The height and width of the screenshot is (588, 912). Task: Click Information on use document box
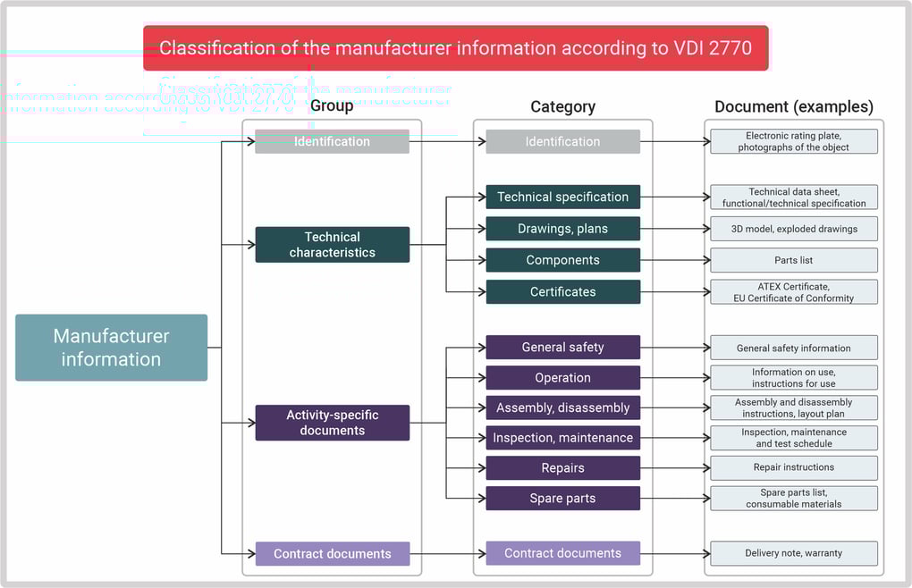(x=794, y=378)
